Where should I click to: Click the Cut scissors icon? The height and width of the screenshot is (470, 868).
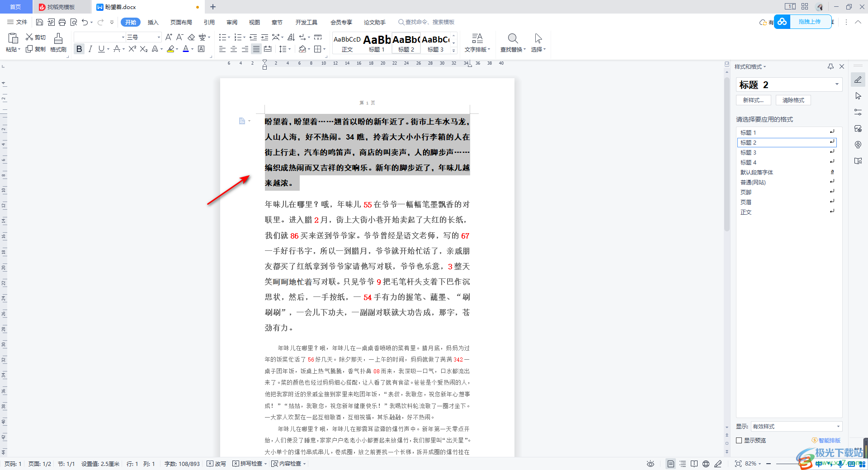(x=29, y=37)
